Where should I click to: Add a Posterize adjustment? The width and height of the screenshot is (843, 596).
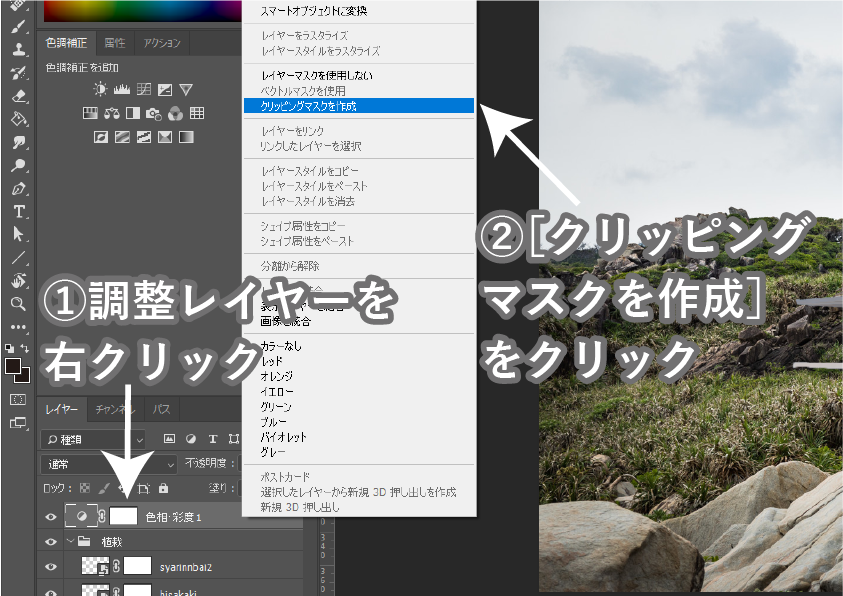(122, 137)
